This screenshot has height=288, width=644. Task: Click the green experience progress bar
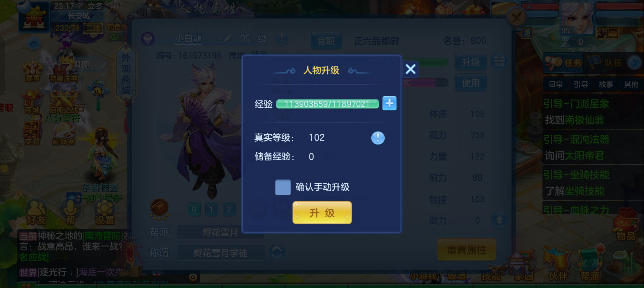[327, 104]
